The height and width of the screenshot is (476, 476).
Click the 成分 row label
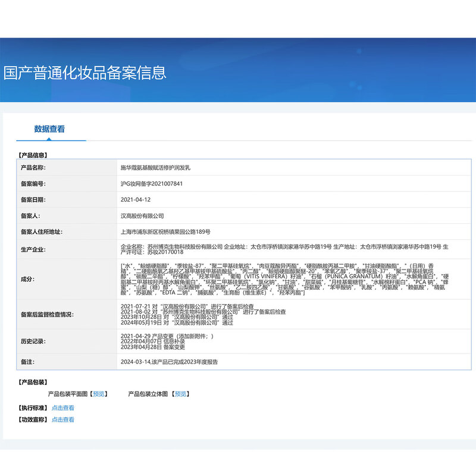(x=27, y=278)
